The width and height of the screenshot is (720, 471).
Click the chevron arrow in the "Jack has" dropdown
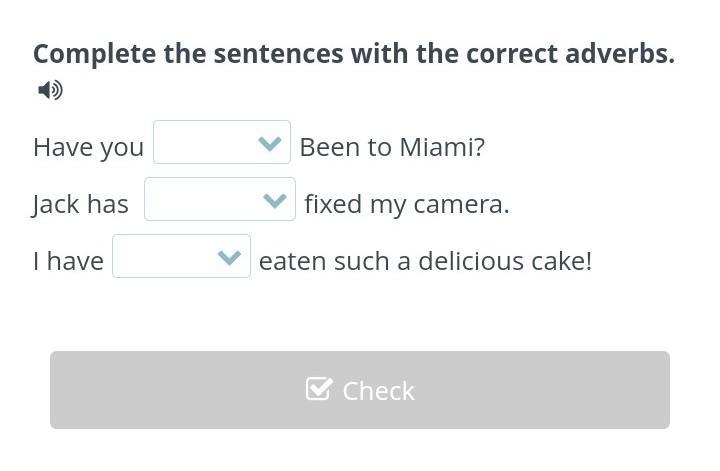[x=274, y=201]
